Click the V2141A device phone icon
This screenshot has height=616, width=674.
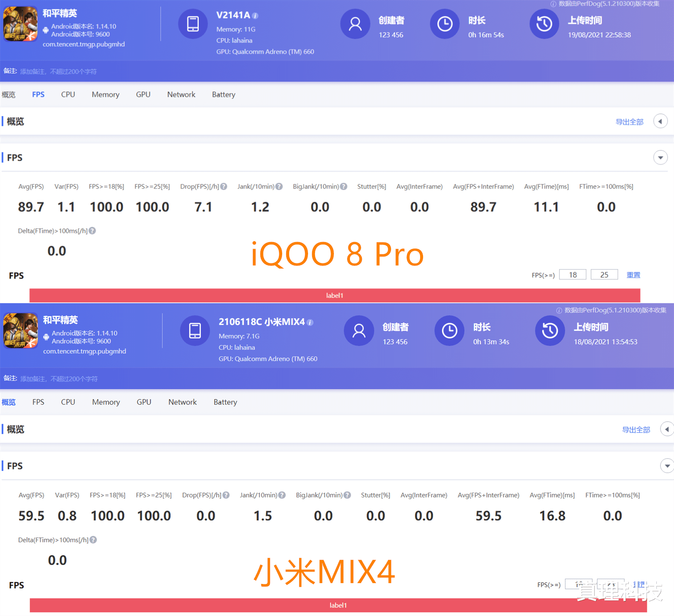[193, 24]
